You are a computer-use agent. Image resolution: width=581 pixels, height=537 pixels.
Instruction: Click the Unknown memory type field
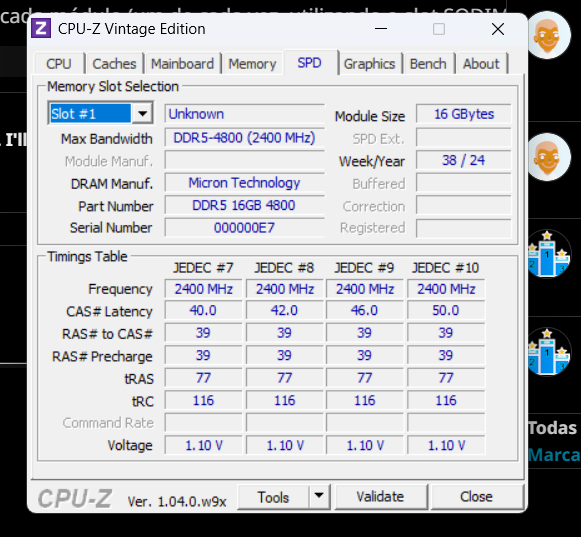click(x=245, y=114)
